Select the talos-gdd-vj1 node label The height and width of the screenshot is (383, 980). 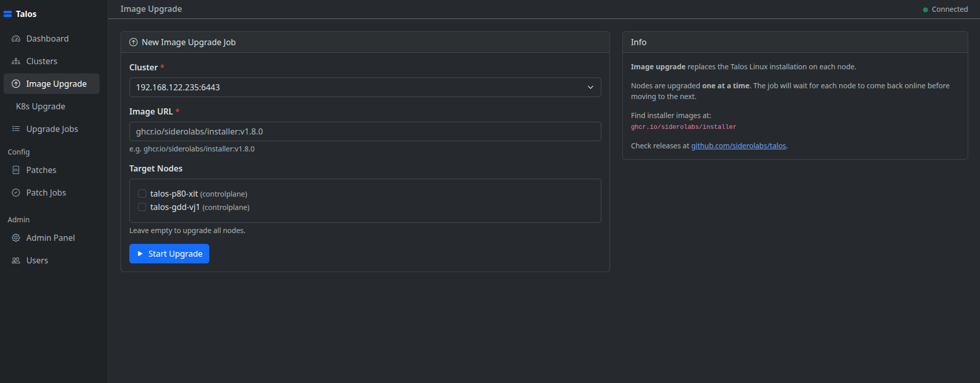coord(175,207)
